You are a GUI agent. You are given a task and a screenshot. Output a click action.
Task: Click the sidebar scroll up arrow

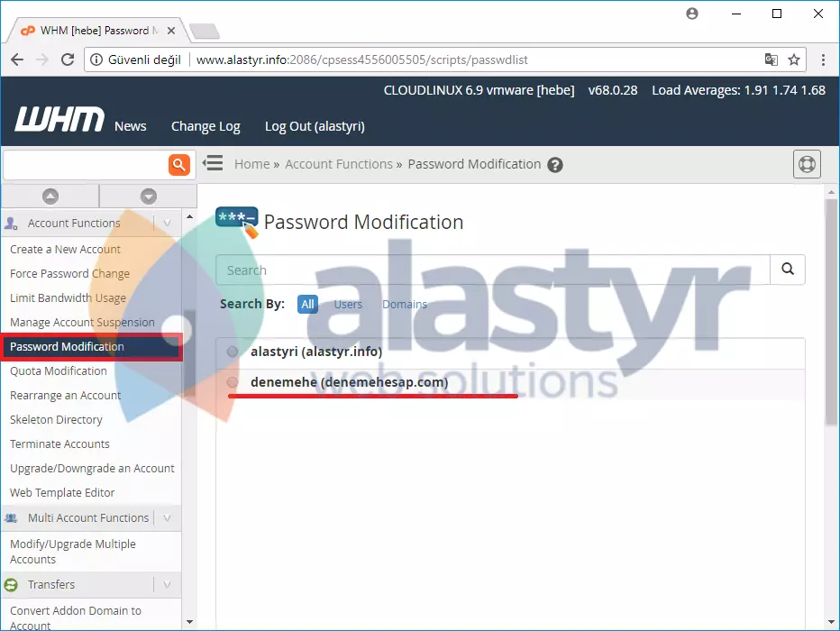coord(189,216)
